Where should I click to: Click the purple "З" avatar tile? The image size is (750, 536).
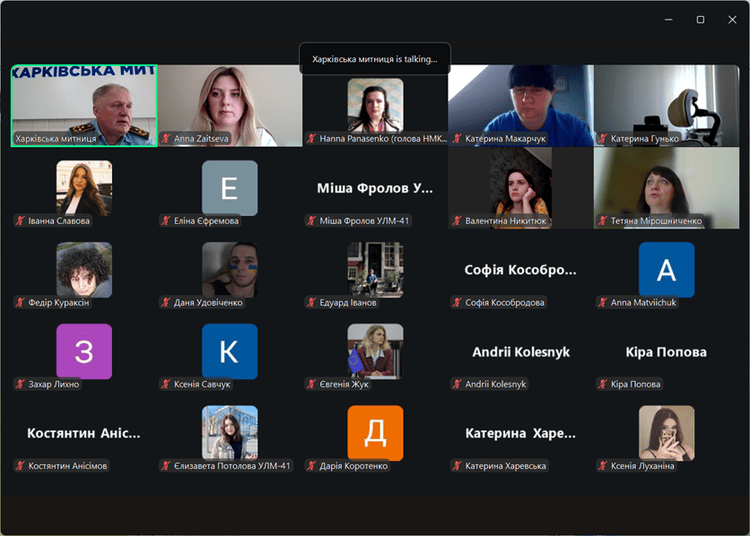pyautogui.click(x=84, y=351)
